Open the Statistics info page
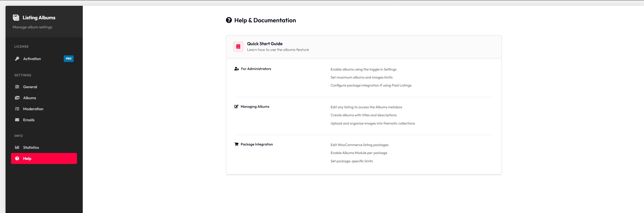This screenshot has width=644, height=213. tap(31, 147)
